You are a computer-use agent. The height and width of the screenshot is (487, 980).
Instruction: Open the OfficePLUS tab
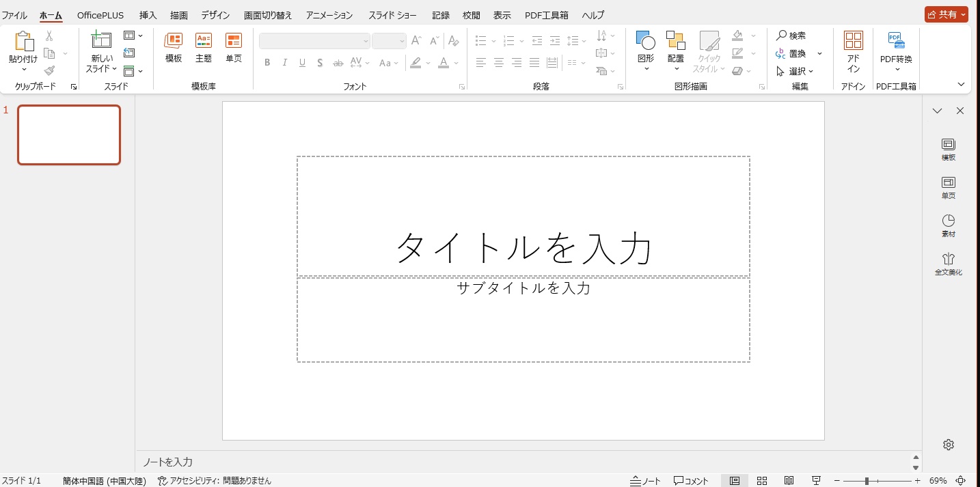pos(100,15)
